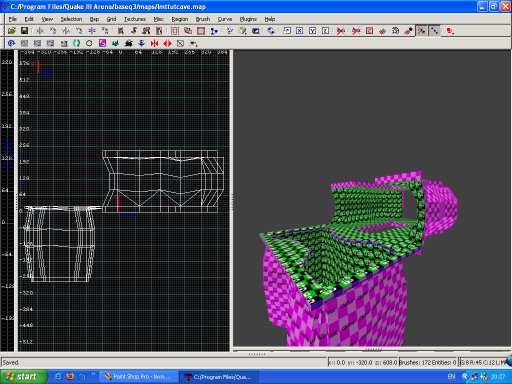Click the EN language indicator in tray
512x384 pixels.
pos(451,377)
